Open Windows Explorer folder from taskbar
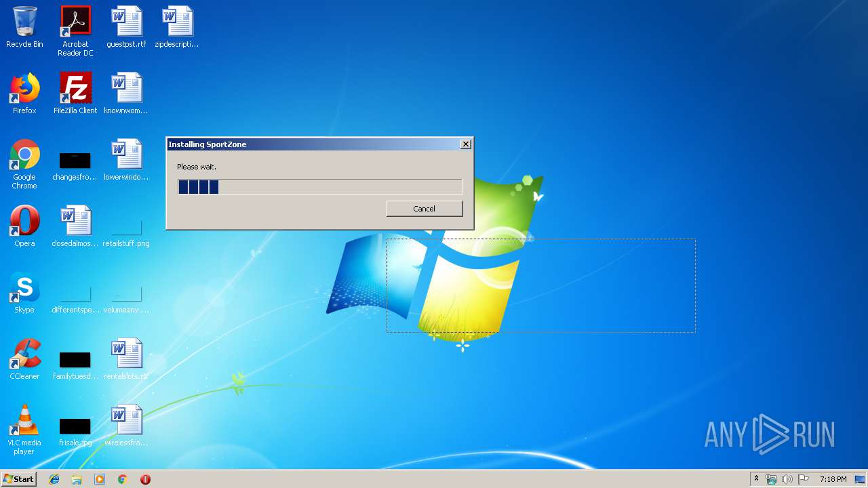868x488 pixels. tap(77, 479)
